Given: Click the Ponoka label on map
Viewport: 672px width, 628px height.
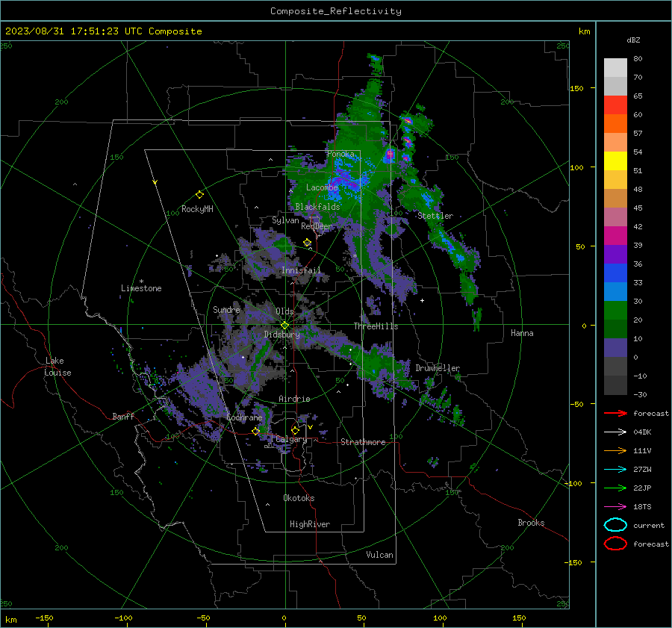Looking at the screenshot, I should [x=340, y=154].
